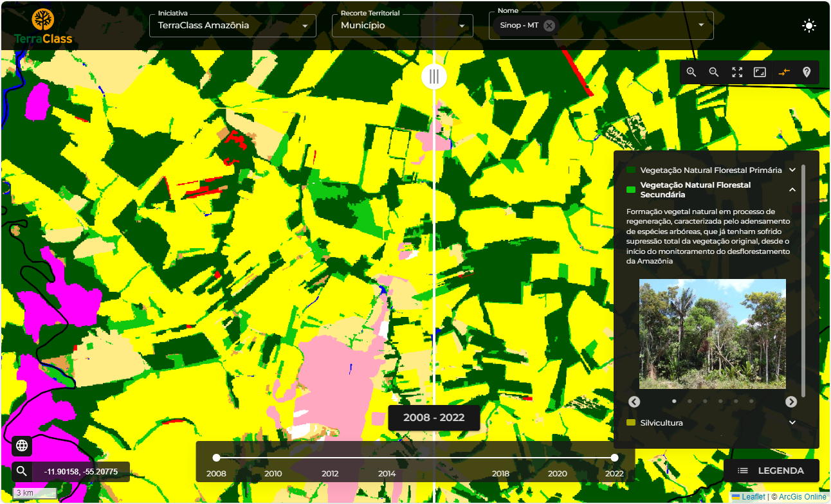Collapse Vegetação Natural Florestal Secundária entry
The height and width of the screenshot is (504, 831).
point(792,190)
